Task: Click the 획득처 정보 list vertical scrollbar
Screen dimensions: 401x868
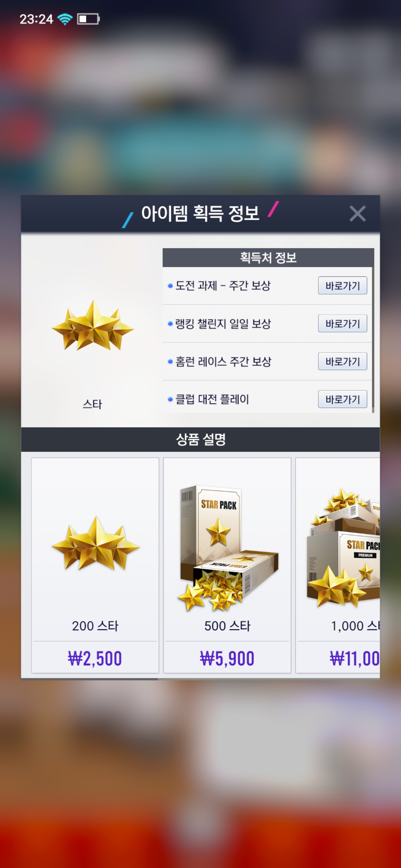Action: point(373,340)
